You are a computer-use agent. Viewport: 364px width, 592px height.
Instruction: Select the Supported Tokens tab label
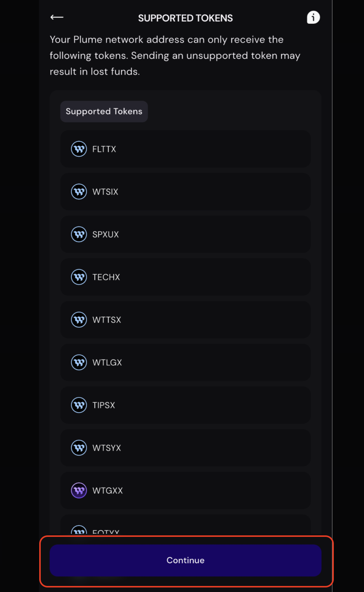point(104,111)
